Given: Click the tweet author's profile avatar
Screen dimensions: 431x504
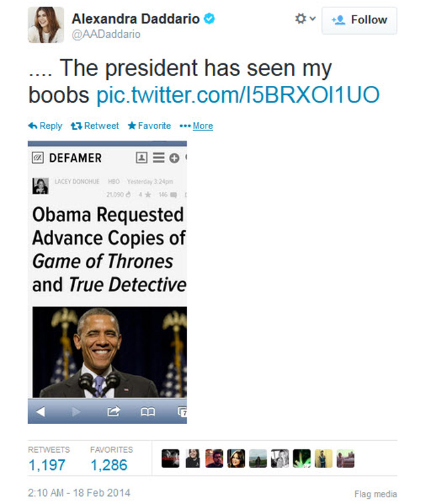Looking at the screenshot, I should tap(46, 25).
